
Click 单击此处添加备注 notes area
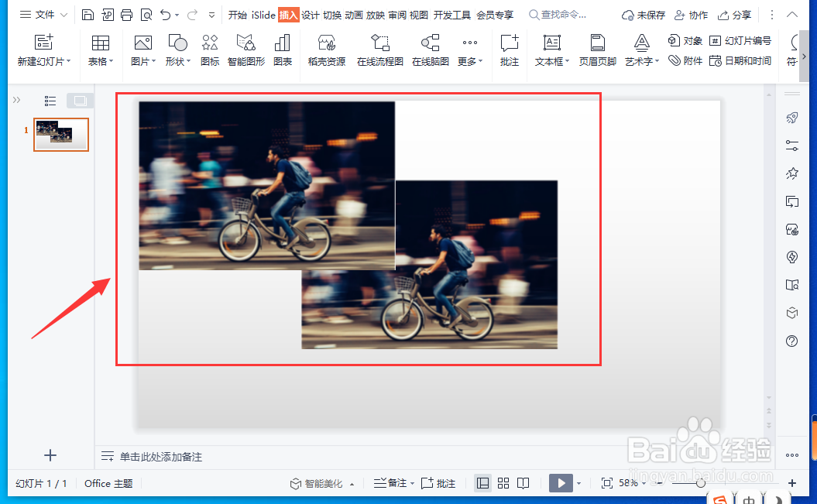click(x=160, y=457)
